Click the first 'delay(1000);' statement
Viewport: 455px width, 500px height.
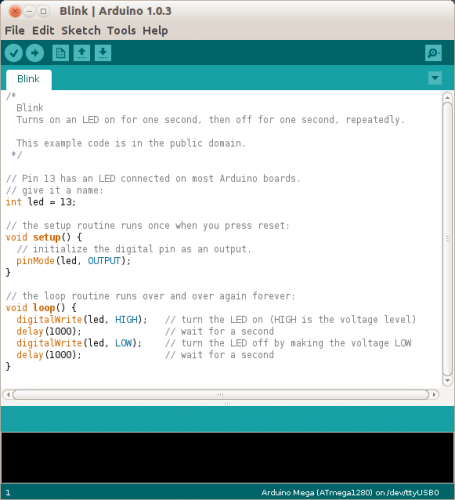[x=49, y=331]
